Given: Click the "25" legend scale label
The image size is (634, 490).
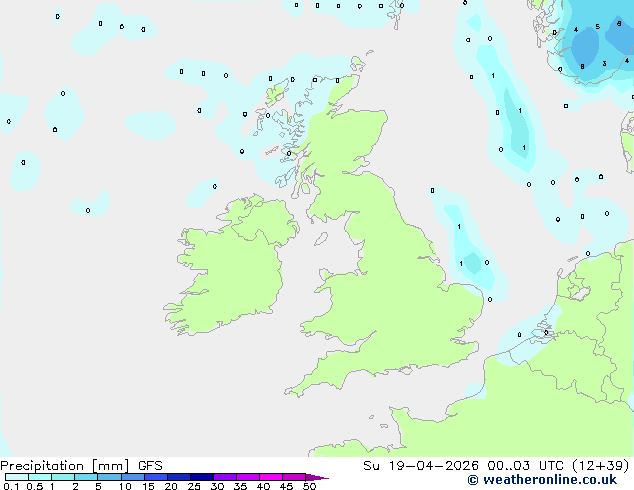Looking at the screenshot, I should tap(194, 486).
